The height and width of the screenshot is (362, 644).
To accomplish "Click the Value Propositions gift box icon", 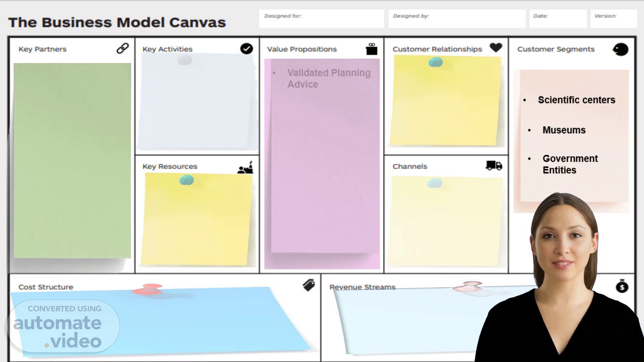I will pyautogui.click(x=371, y=49).
